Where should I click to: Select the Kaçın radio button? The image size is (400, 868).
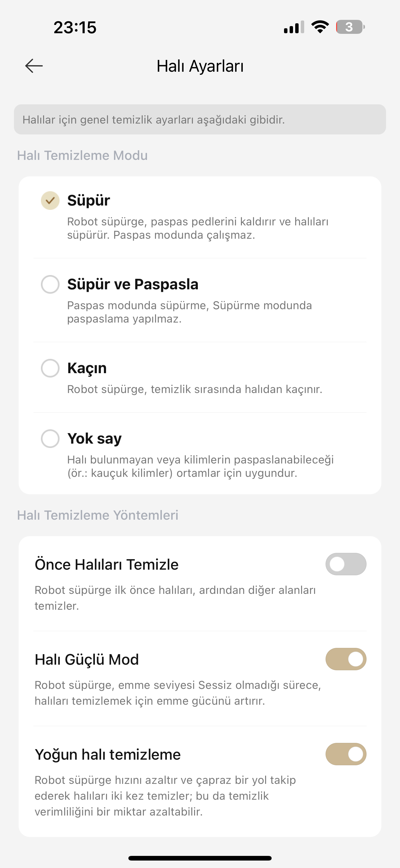[50, 368]
